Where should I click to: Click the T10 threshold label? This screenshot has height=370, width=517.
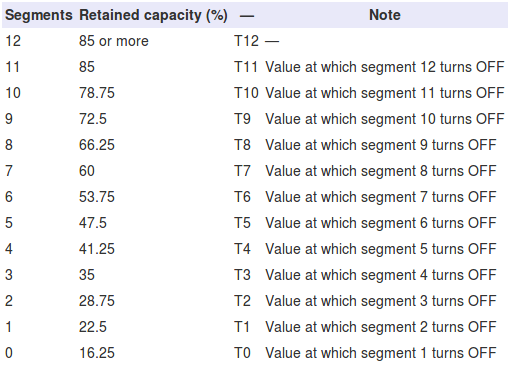coord(246,93)
